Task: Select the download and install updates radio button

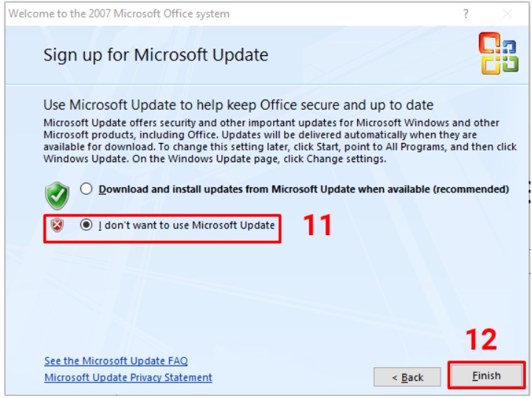Action: pyautogui.click(x=86, y=189)
